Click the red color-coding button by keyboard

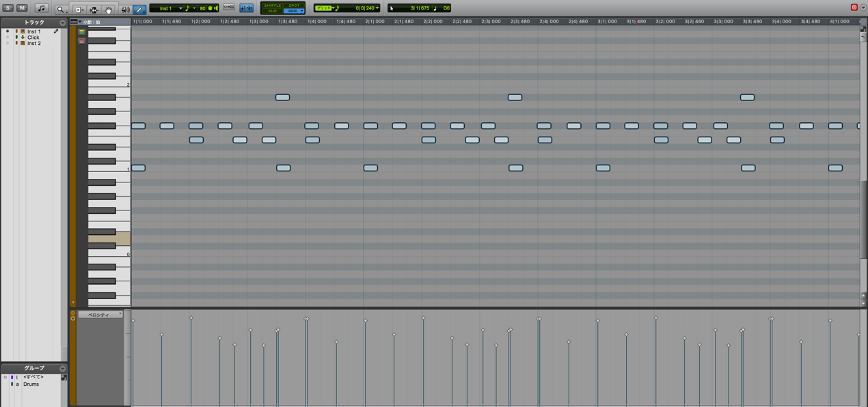(81, 40)
